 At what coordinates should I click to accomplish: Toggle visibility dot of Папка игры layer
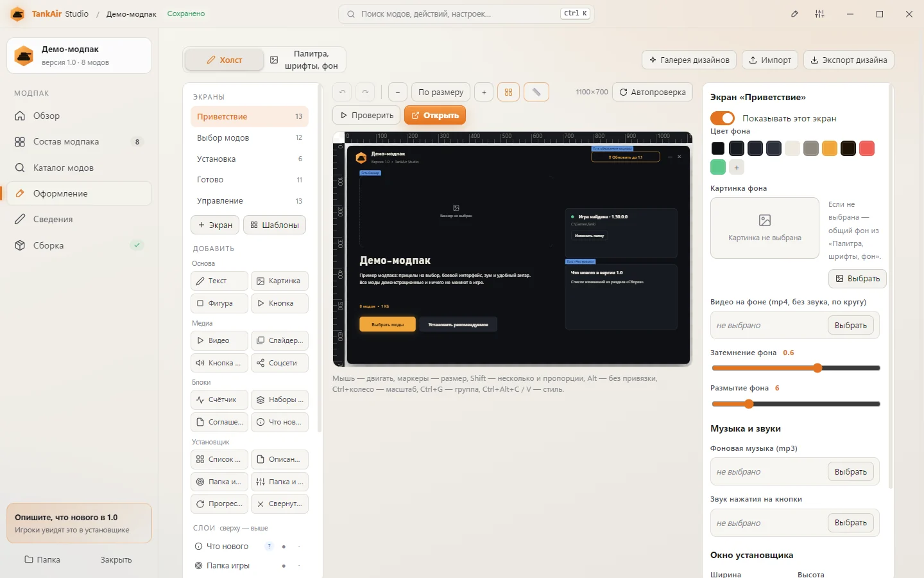(284, 566)
